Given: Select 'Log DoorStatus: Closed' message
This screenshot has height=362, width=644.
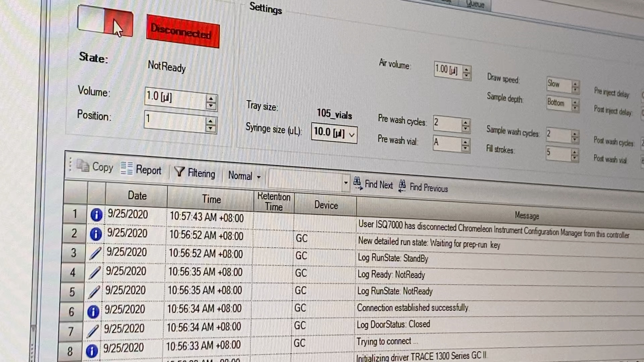Looking at the screenshot, I should 393,324.
